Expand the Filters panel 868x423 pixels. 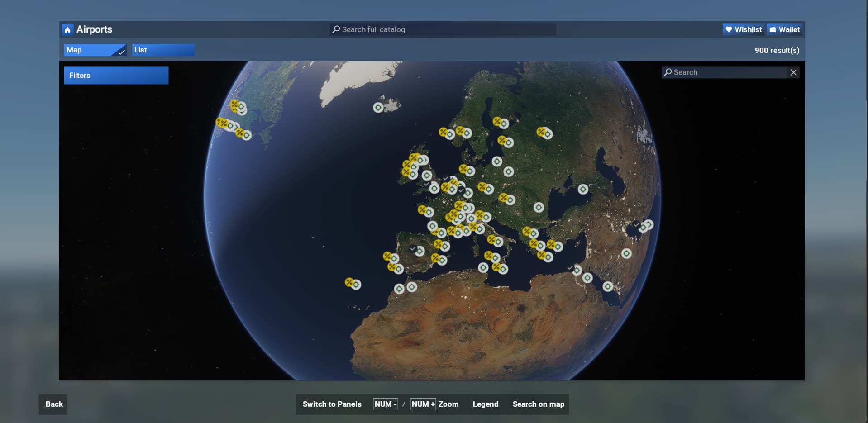click(x=116, y=75)
